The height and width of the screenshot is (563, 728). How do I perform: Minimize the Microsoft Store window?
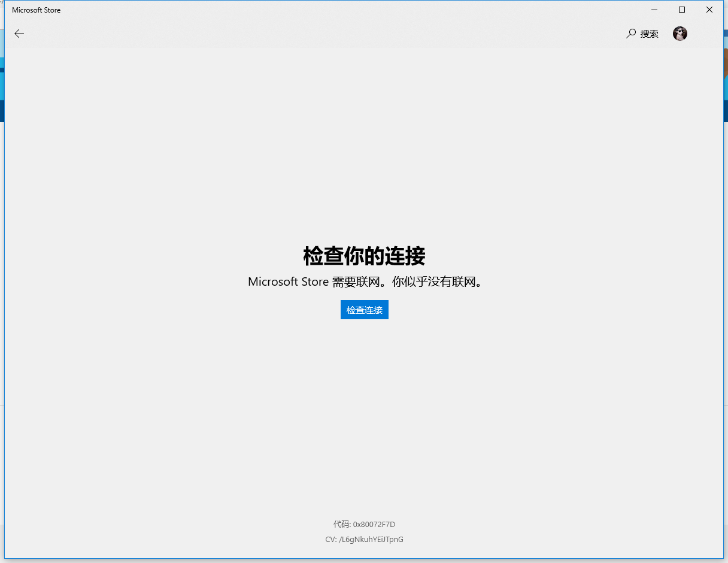[654, 10]
